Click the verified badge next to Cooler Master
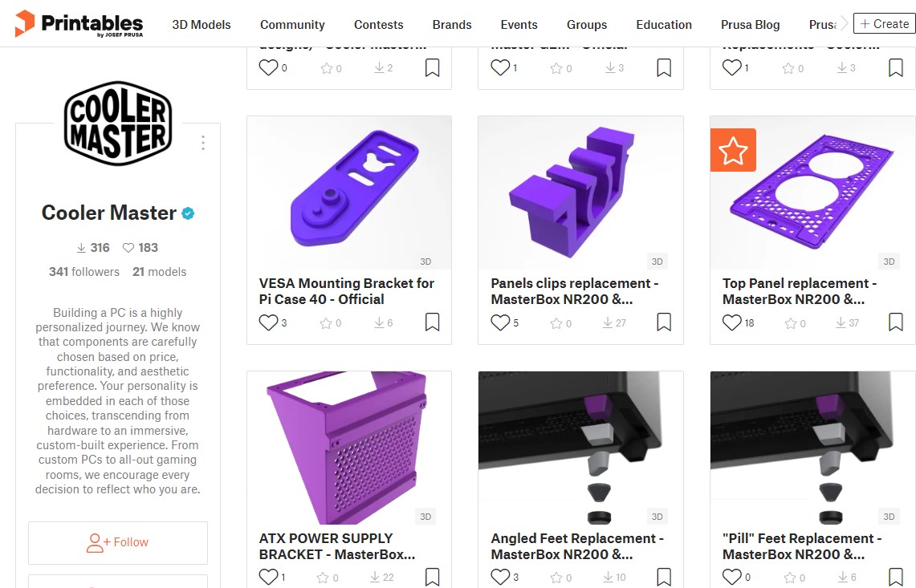Image resolution: width=916 pixels, height=588 pixels. (x=187, y=213)
